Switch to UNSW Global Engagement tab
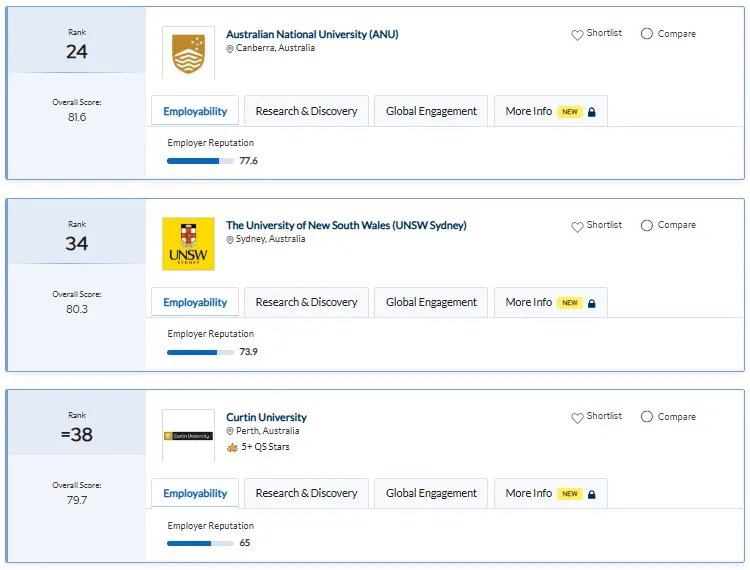Screen dimensions: 750x570 pyautogui.click(x=431, y=302)
